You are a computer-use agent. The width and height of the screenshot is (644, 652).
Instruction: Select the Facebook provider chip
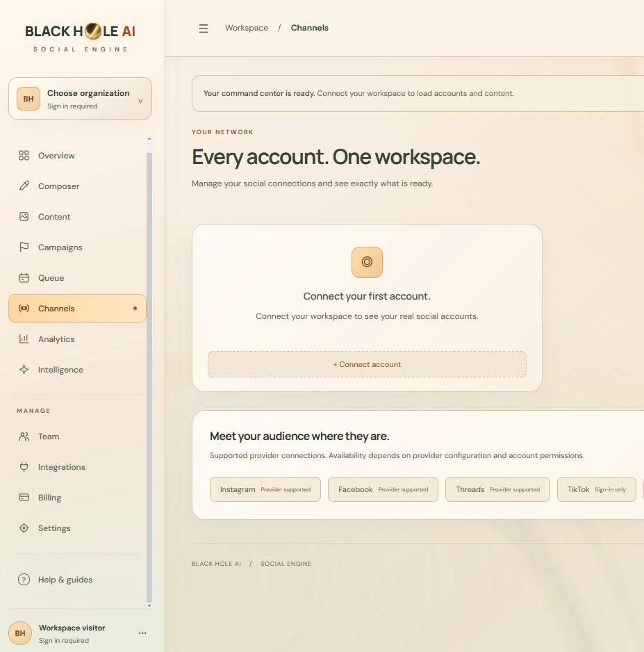(383, 489)
